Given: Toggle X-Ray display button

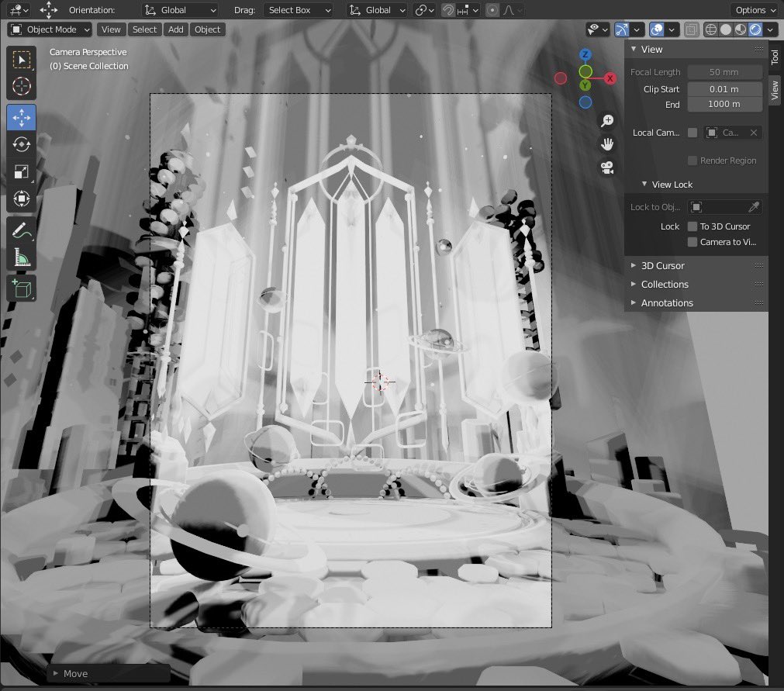Looking at the screenshot, I should (x=691, y=29).
